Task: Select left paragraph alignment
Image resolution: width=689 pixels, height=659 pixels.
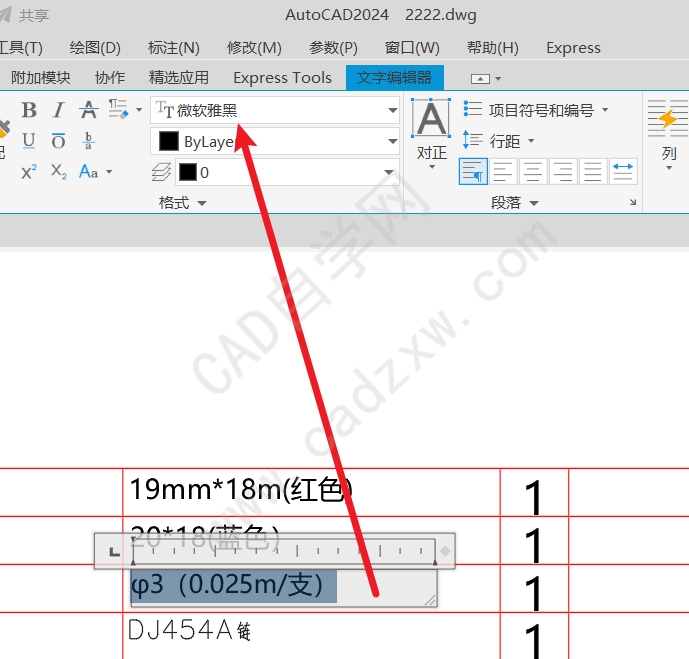Action: [503, 171]
